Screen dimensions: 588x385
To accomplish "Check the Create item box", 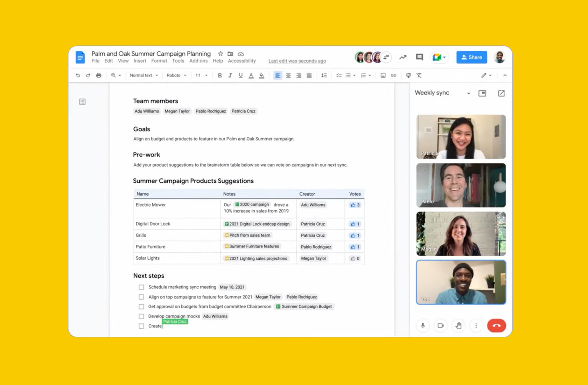I will [x=141, y=326].
